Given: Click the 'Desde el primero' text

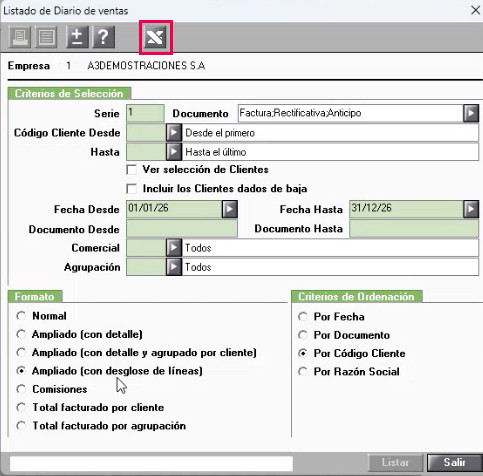Looking at the screenshot, I should (220, 133).
